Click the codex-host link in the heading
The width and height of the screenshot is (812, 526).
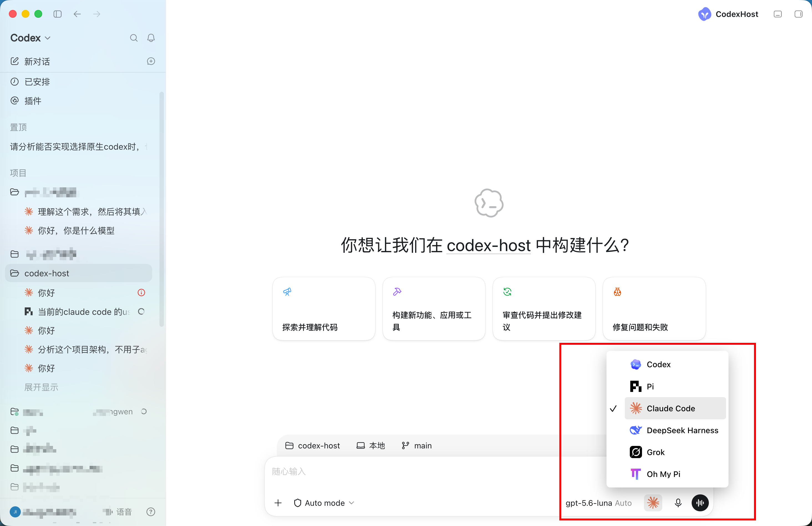[489, 246]
